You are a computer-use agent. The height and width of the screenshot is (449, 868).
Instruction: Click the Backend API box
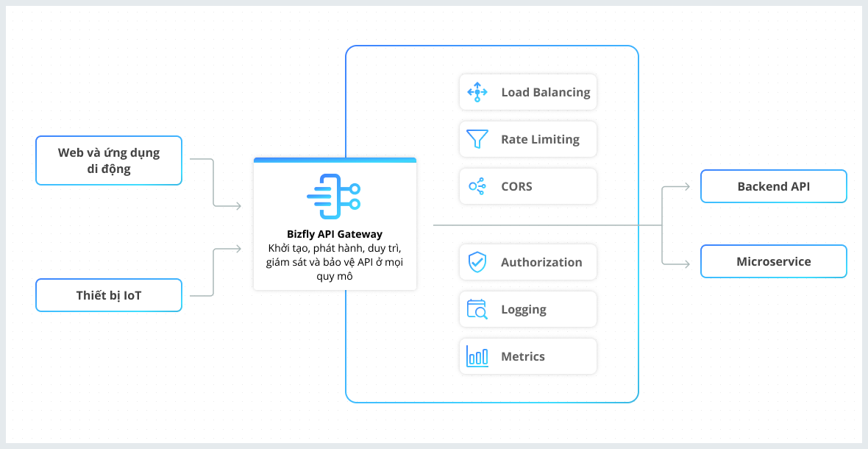(773, 186)
